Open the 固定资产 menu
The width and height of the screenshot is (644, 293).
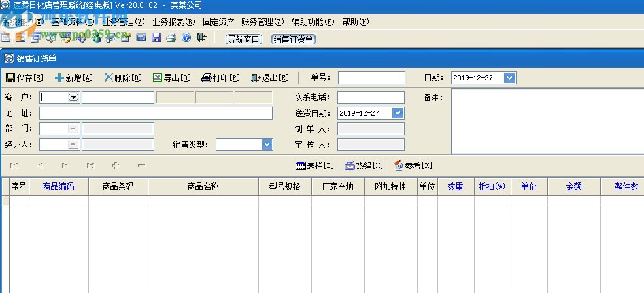point(218,22)
